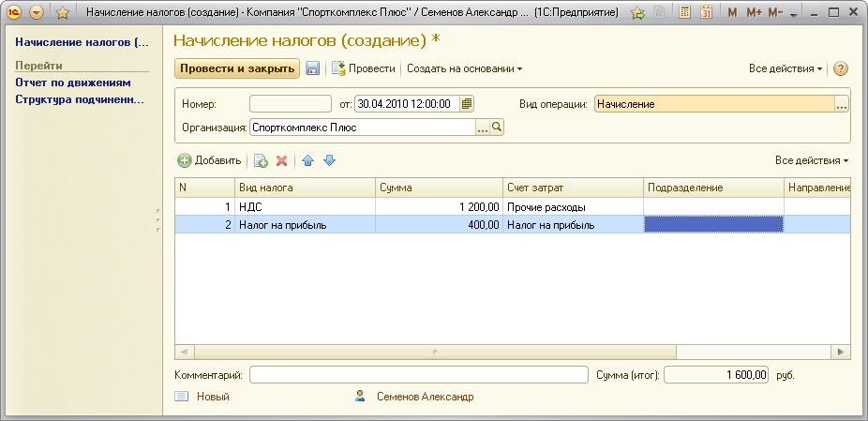This screenshot has height=421, width=868.
Task: Open the main menu dropdown arrow in title bar
Action: [37, 12]
